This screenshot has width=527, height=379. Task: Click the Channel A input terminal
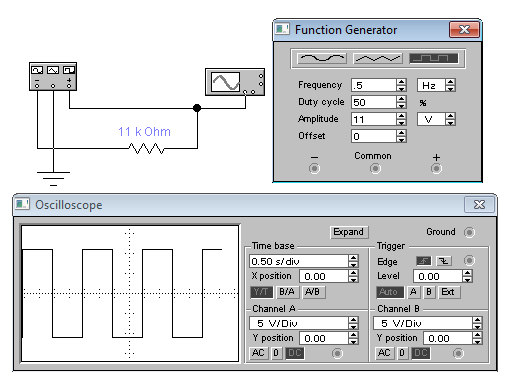(x=337, y=353)
